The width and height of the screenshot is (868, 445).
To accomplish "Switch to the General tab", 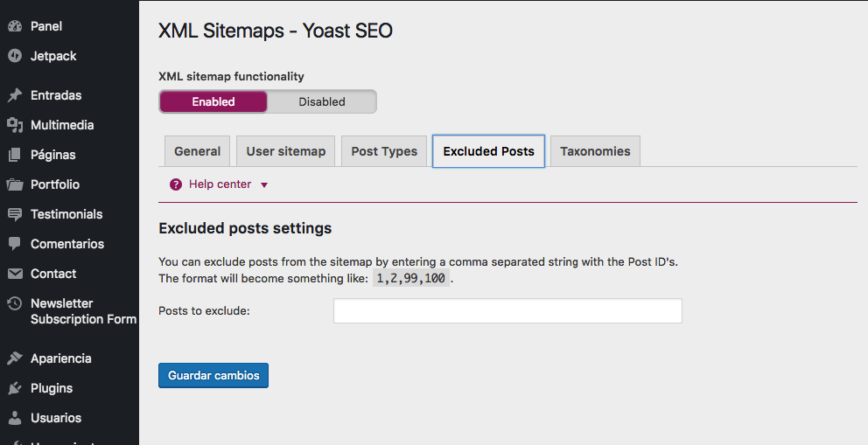I will (197, 151).
